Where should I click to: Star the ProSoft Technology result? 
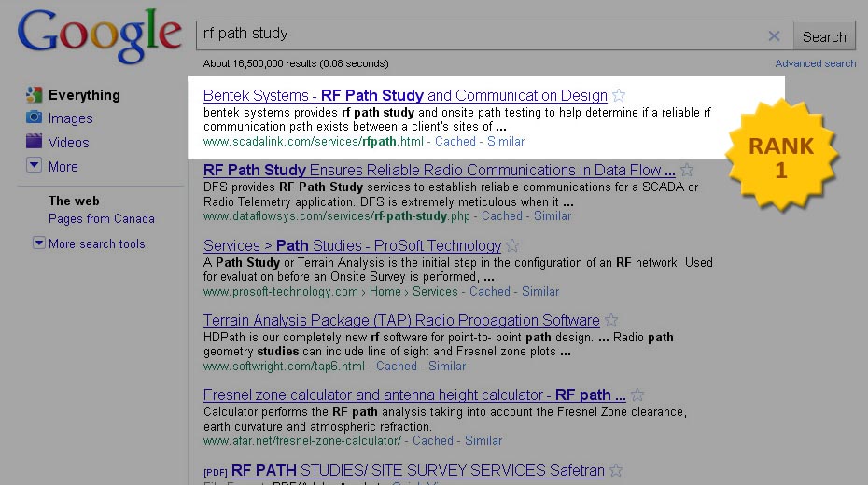click(512, 246)
